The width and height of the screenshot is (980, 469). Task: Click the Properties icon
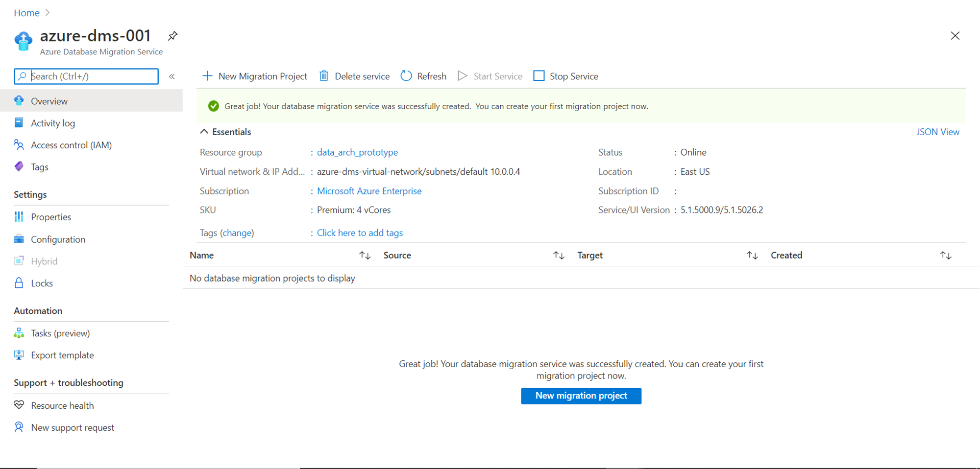19,216
